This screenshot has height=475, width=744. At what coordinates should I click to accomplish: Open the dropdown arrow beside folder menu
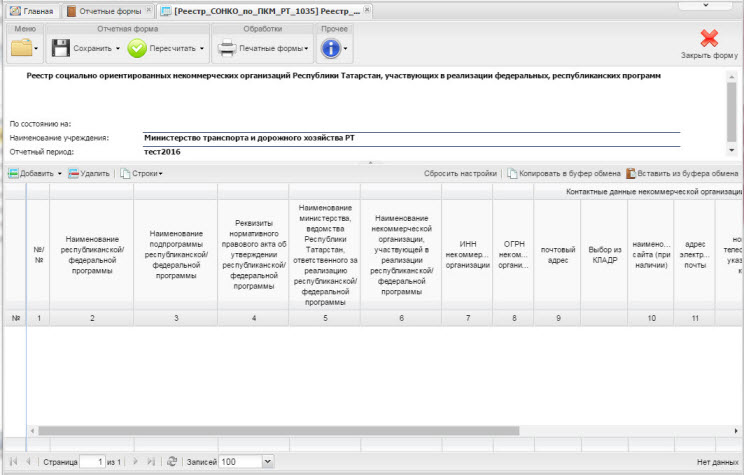(36, 48)
